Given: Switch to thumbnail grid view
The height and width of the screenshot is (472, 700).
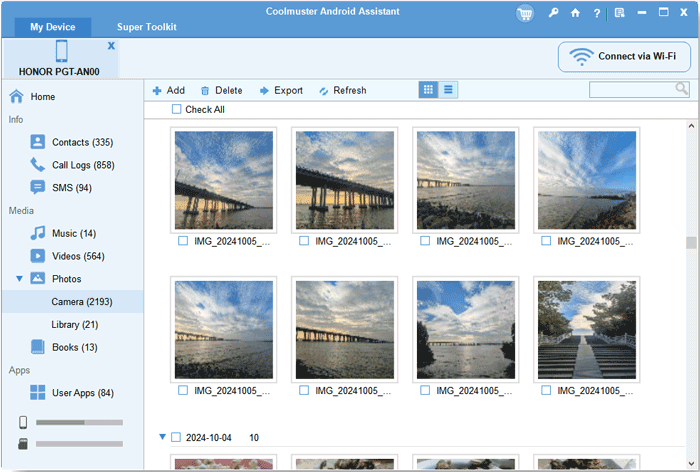Looking at the screenshot, I should (428, 90).
